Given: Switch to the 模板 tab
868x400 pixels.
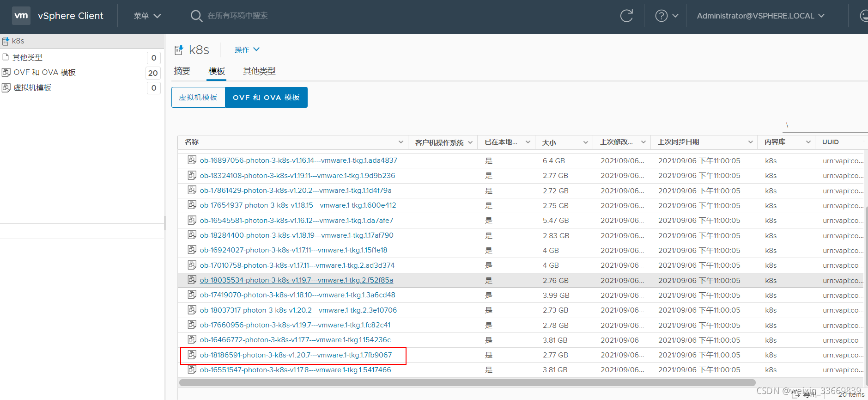Looking at the screenshot, I should [x=217, y=71].
